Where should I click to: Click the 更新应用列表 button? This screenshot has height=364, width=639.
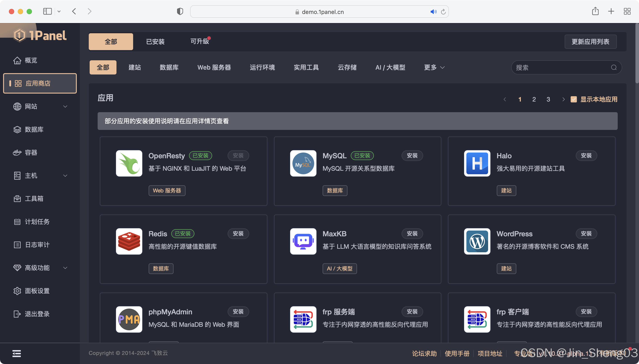pyautogui.click(x=590, y=42)
